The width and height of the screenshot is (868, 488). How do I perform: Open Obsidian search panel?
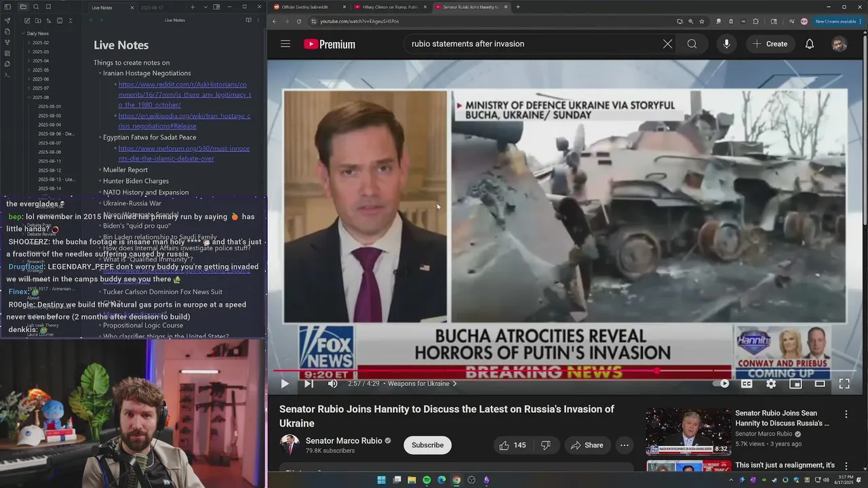tap(36, 7)
